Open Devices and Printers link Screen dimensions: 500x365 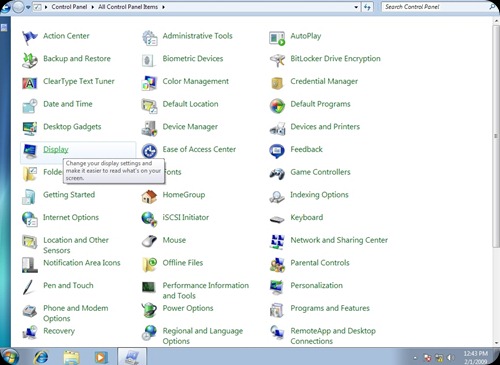click(325, 127)
